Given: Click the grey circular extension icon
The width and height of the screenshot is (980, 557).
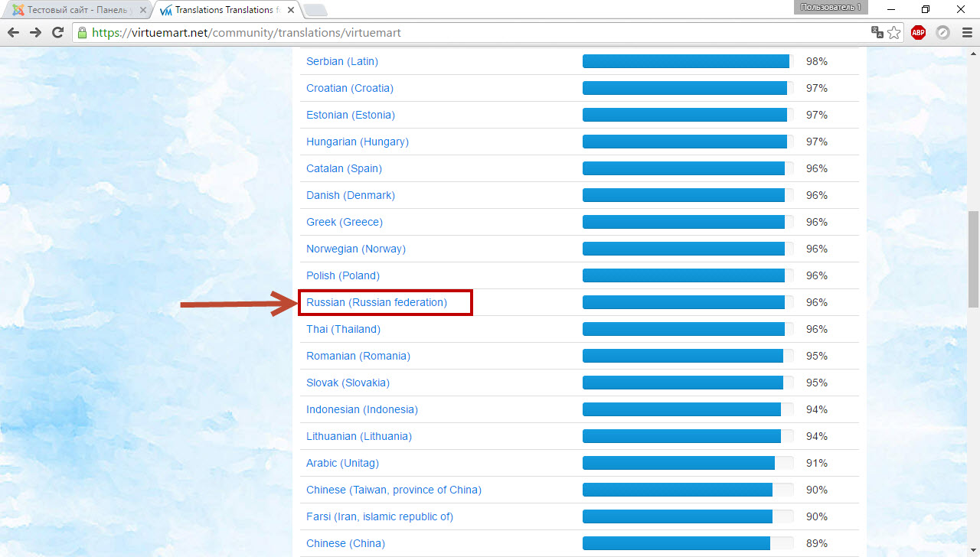Looking at the screenshot, I should point(943,33).
